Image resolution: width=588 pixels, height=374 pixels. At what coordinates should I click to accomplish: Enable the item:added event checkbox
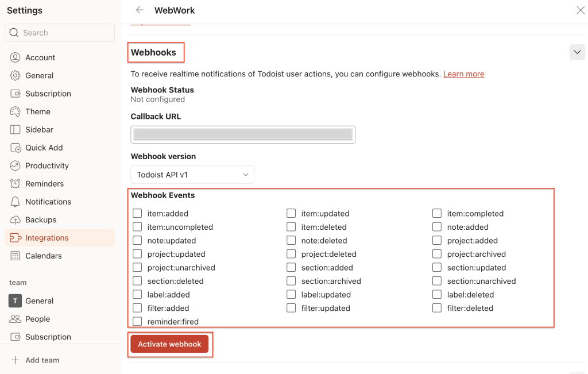point(137,214)
